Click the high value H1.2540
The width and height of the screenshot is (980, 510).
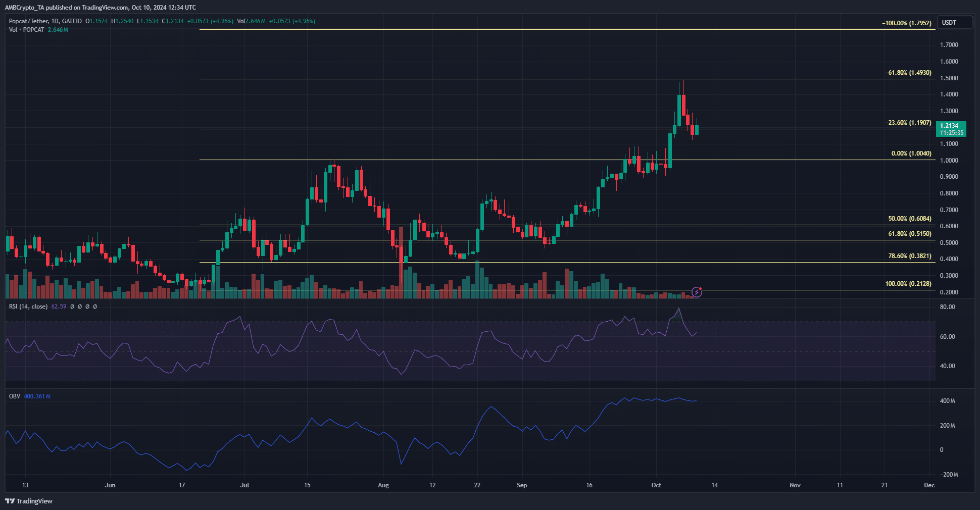[122, 21]
